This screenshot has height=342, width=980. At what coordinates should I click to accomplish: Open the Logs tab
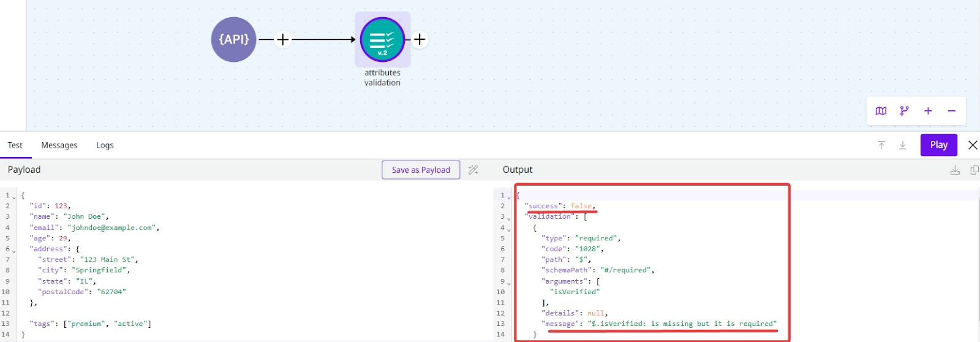point(105,145)
